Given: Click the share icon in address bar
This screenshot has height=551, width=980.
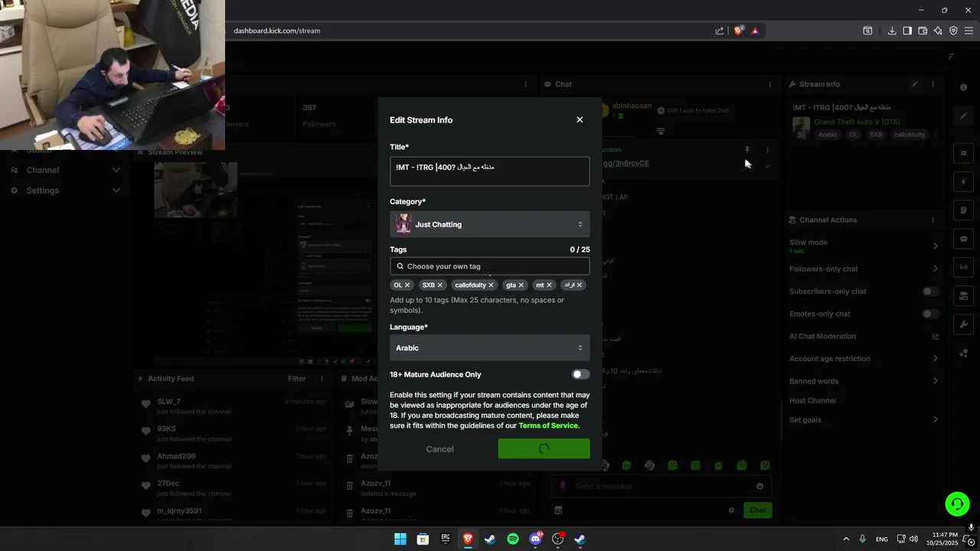Looking at the screenshot, I should tap(720, 31).
